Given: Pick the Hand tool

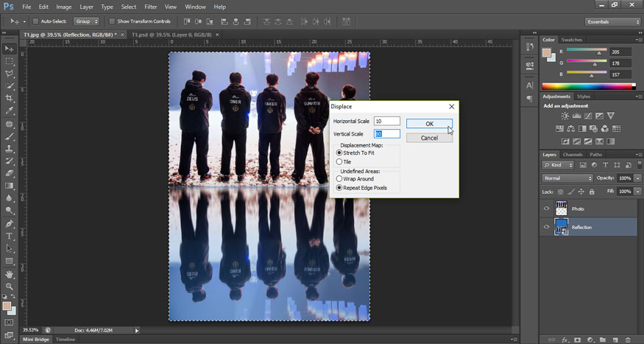Looking at the screenshot, I should coord(10,274).
